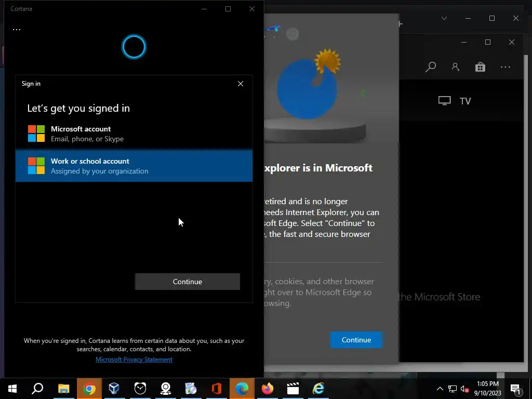
Task: Minimize the Microsoft Store window
Action: click(x=464, y=42)
